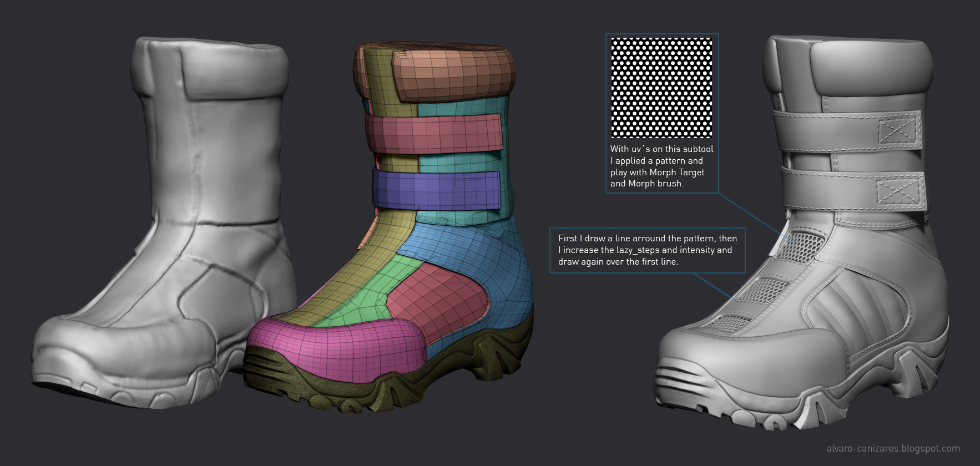Click the text 'I applied a pattern and'
This screenshot has height=466, width=980.
(x=656, y=161)
